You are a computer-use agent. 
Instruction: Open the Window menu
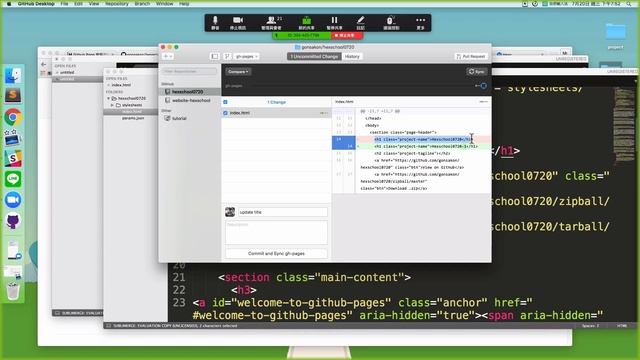point(164,3)
